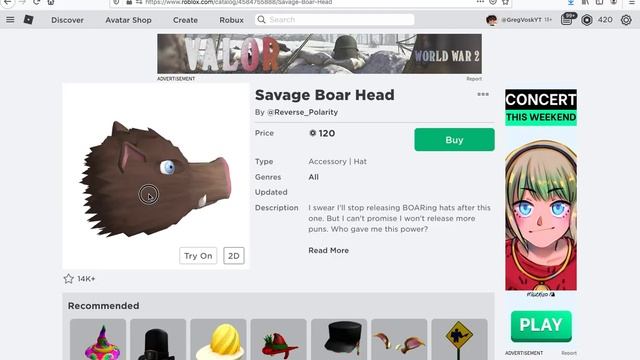The height and width of the screenshot is (360, 640).
Task: Click the Roblox logo home icon
Action: pos(28,20)
